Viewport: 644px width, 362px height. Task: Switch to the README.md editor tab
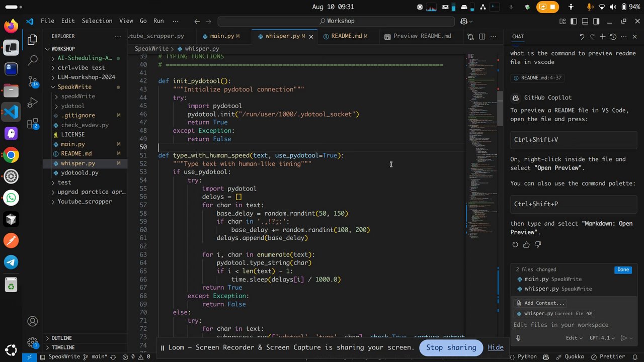point(346,36)
